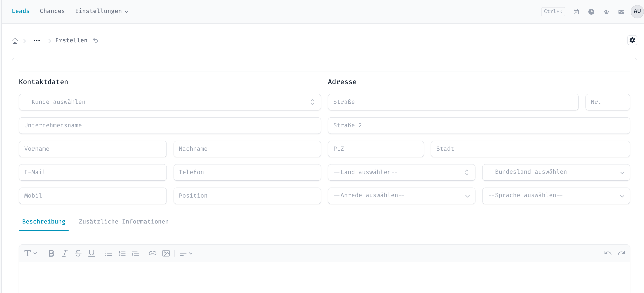This screenshot has width=644, height=293.
Task: Switch to Zusätzliche Informationen tab
Action: (124, 222)
